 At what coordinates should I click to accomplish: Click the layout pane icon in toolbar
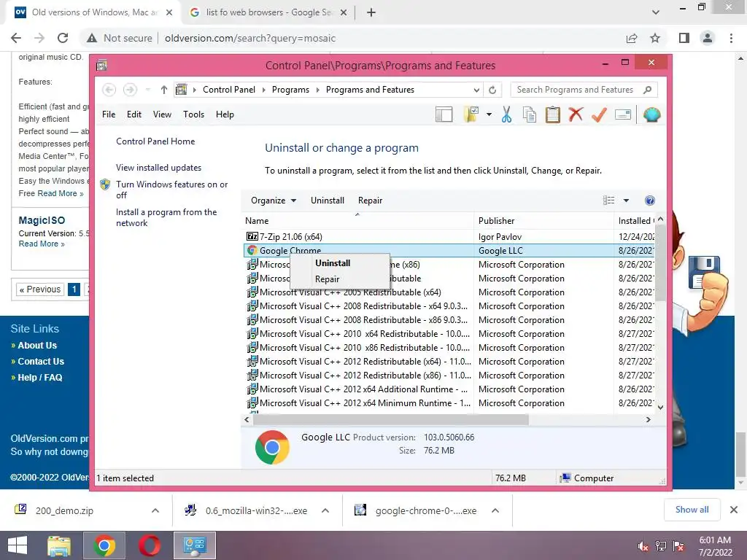tap(444, 114)
